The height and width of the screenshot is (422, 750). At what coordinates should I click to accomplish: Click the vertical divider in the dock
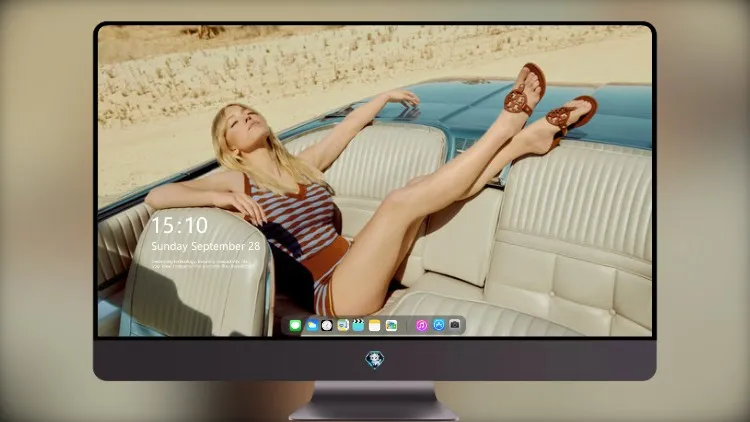407,326
